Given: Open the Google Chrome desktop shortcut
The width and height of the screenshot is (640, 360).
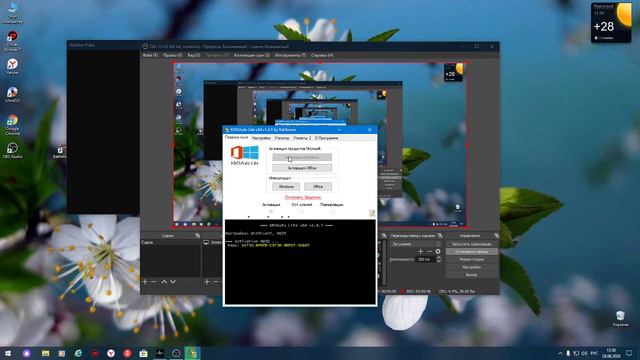Looking at the screenshot, I should [x=12, y=124].
